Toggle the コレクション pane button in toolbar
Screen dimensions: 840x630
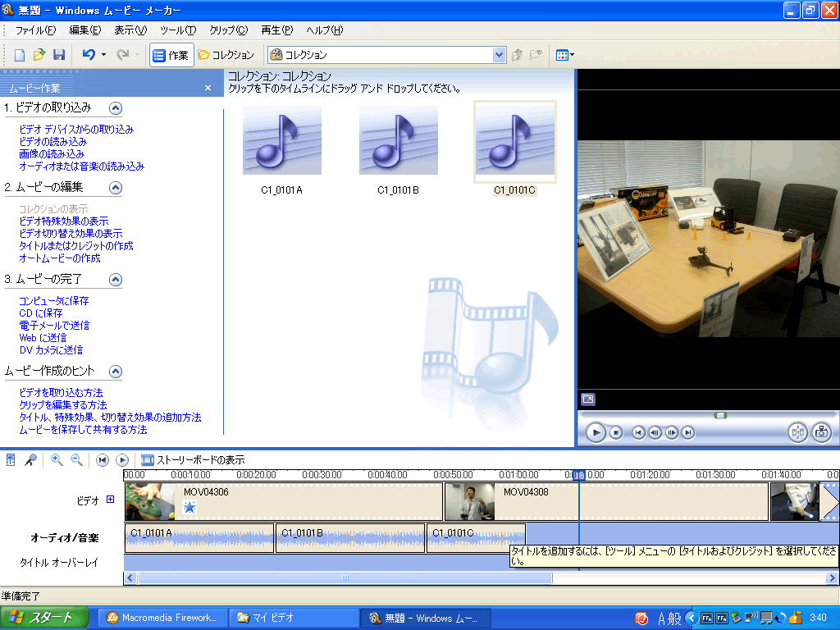coord(226,55)
